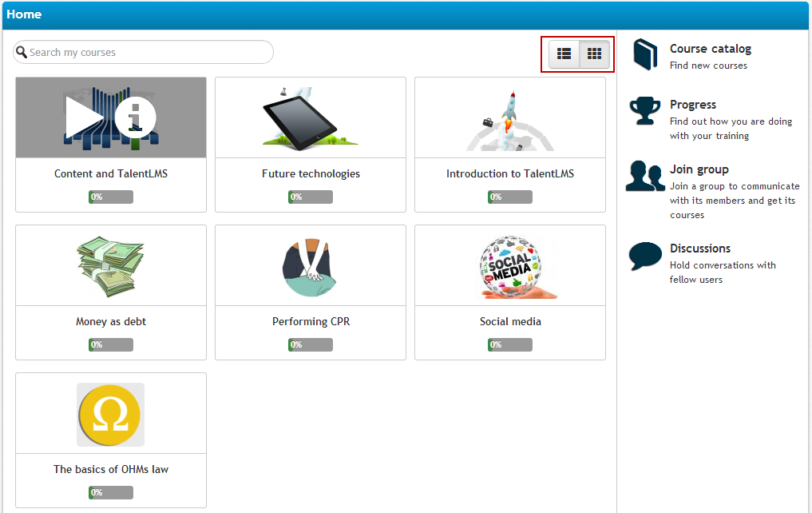Screen dimensions: 812x513
Task: Open the Performing CPR course title
Action: (311, 322)
